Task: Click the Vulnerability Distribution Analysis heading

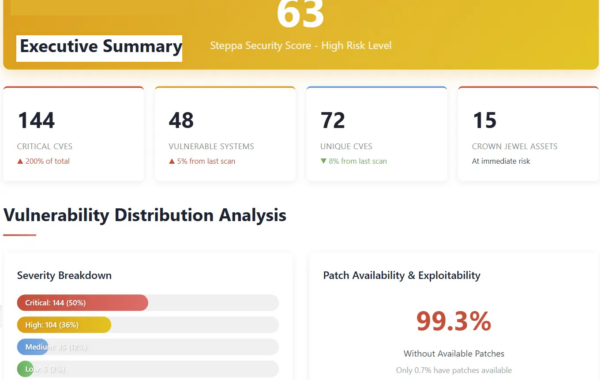Action: 145,215
